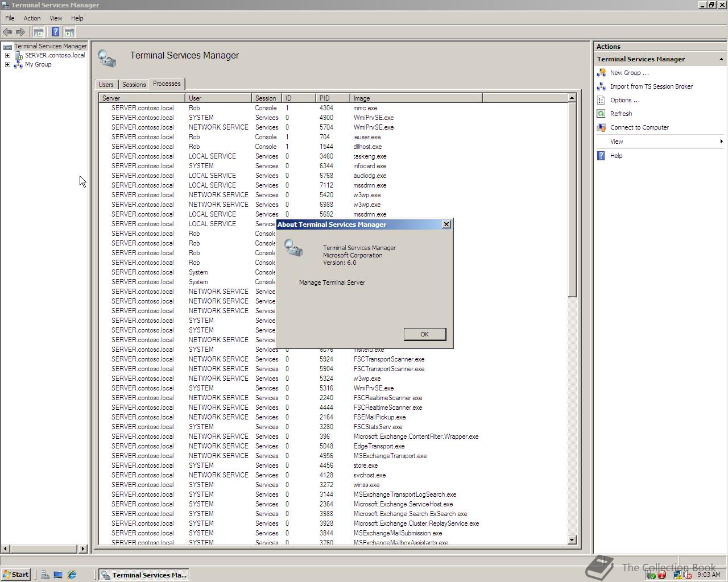
Task: Switch to the Sessions tab
Action: 134,84
